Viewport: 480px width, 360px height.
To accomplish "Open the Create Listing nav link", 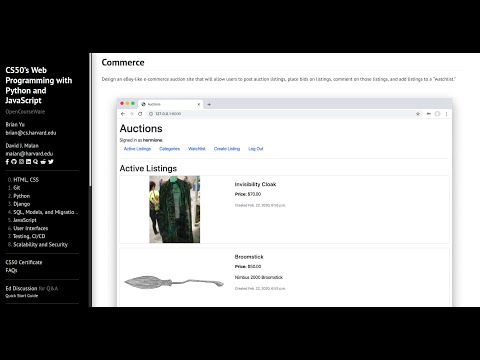I will pyautogui.click(x=227, y=149).
